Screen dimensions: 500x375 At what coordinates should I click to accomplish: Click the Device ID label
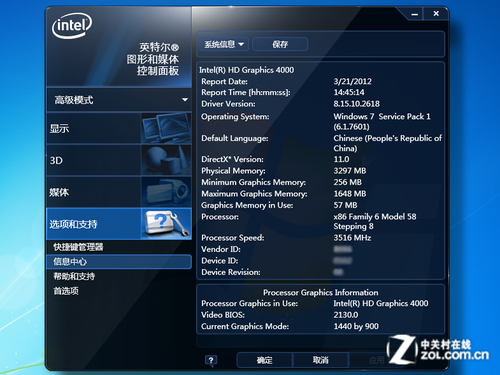point(220,261)
